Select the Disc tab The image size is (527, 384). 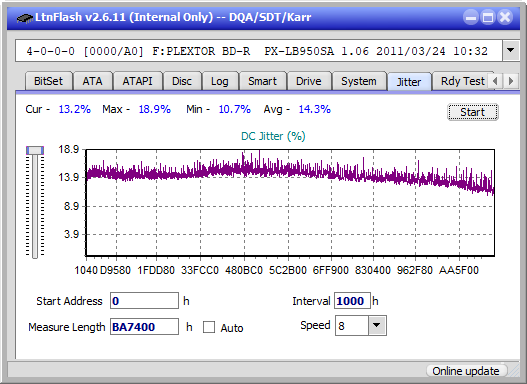point(182,81)
